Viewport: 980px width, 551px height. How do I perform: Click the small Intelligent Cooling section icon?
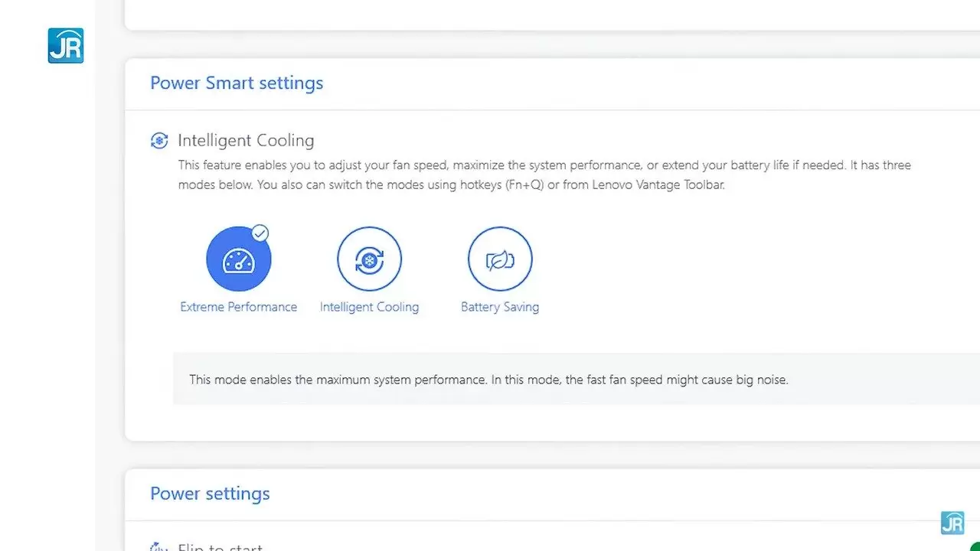(159, 141)
